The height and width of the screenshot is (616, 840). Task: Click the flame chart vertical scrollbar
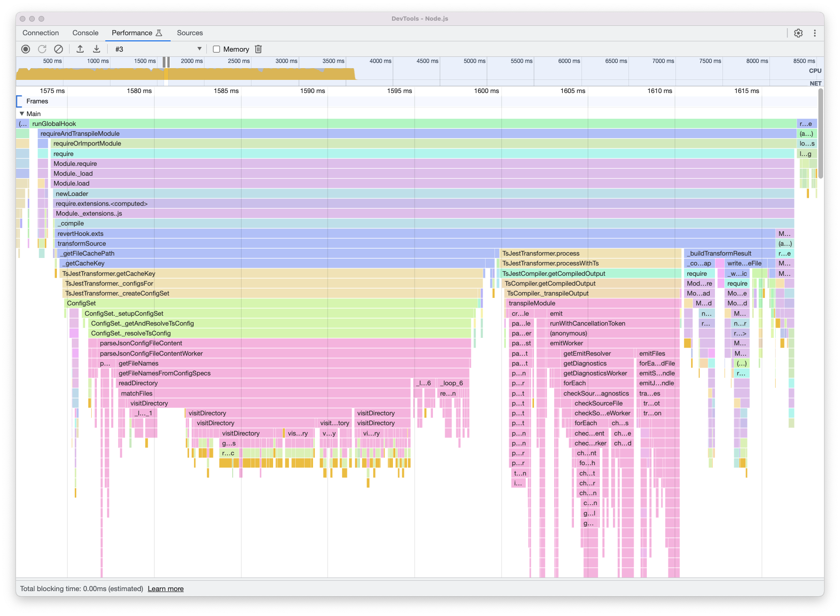click(x=821, y=133)
